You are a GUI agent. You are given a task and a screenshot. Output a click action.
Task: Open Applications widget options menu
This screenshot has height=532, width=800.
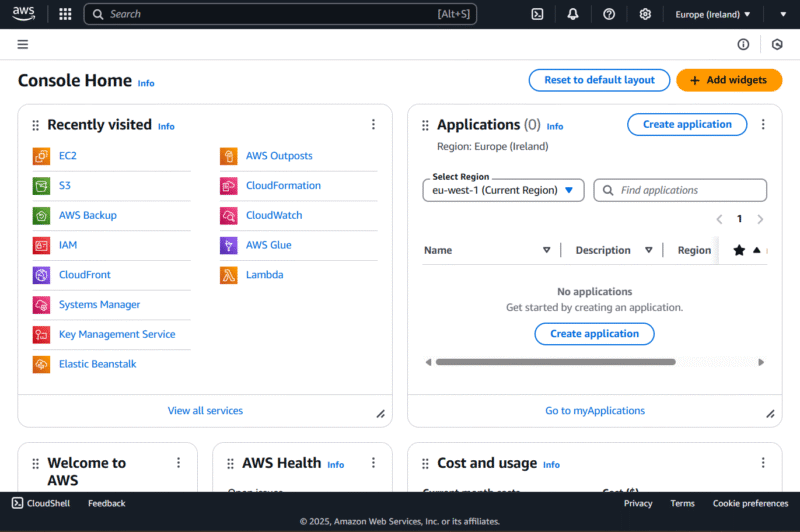click(x=763, y=124)
